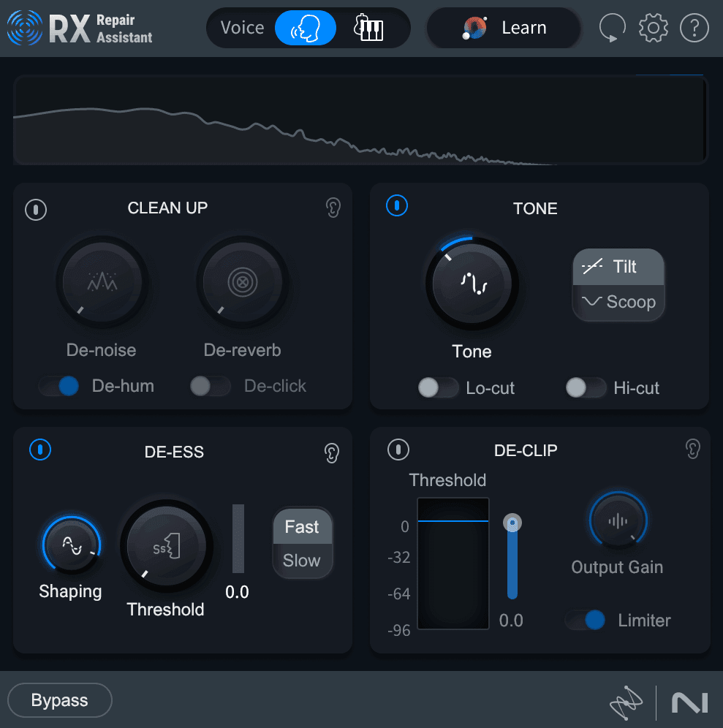This screenshot has height=728, width=723.
Task: Select Scoop tone mode
Action: point(618,303)
